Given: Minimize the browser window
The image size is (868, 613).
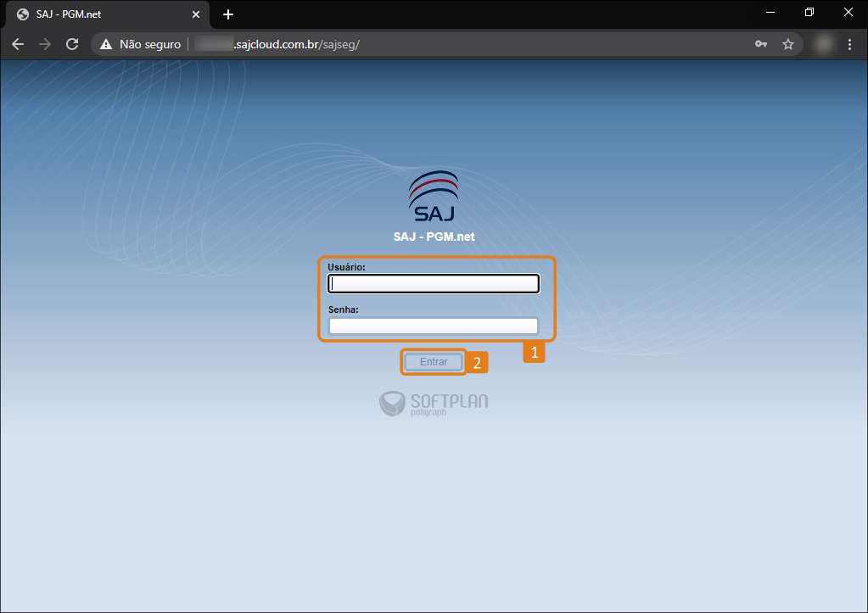Looking at the screenshot, I should [x=770, y=12].
